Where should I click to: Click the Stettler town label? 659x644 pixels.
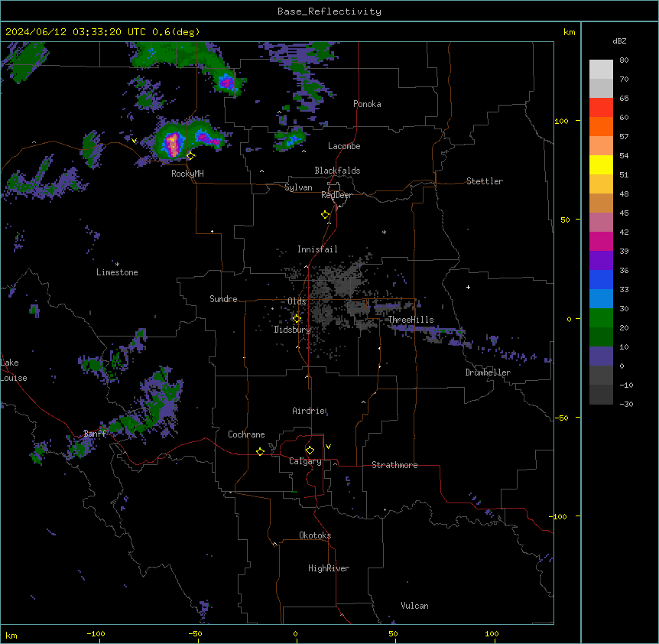point(485,181)
